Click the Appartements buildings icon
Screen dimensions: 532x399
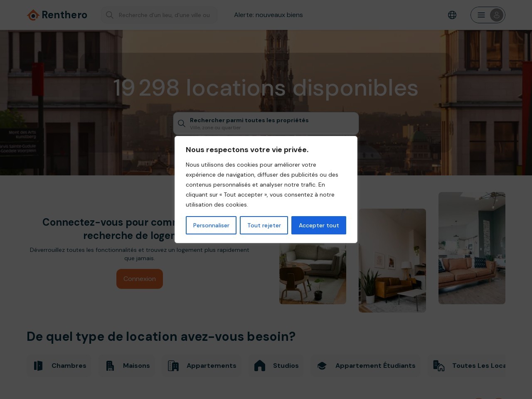coord(173,366)
